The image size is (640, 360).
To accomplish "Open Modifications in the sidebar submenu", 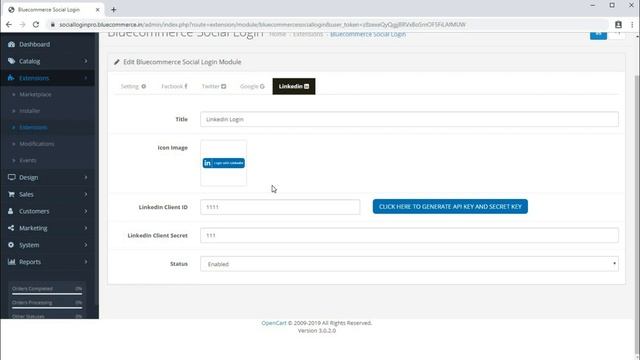I will 37,144.
